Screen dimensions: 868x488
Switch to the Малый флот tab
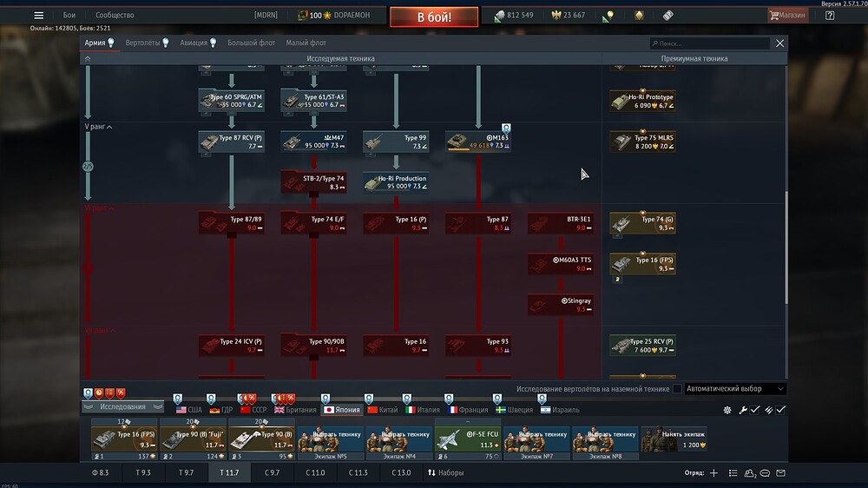tap(306, 43)
